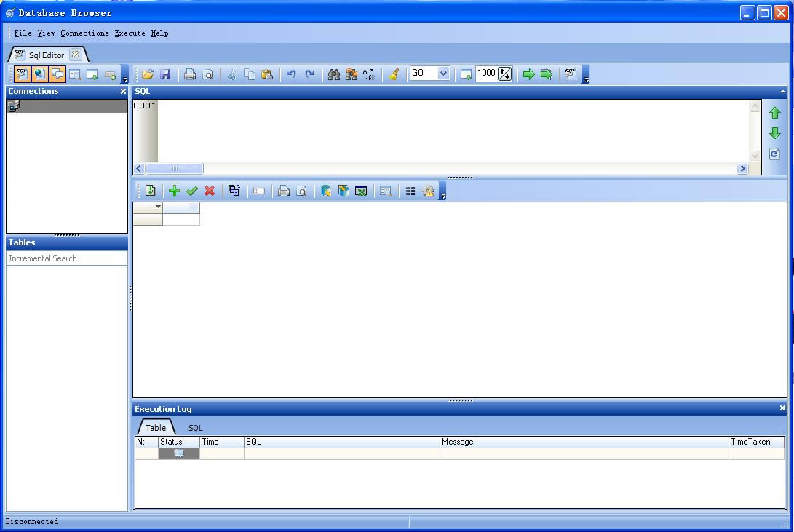Export results to Excel icon

coord(361,191)
